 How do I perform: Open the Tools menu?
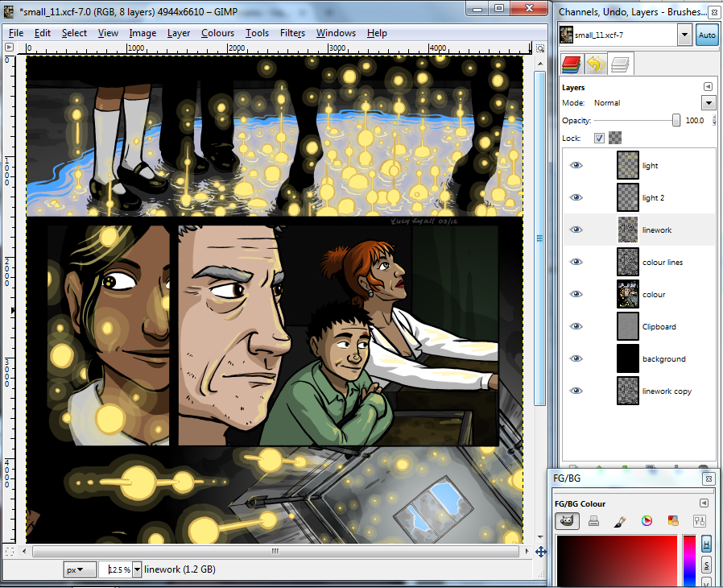tap(257, 33)
